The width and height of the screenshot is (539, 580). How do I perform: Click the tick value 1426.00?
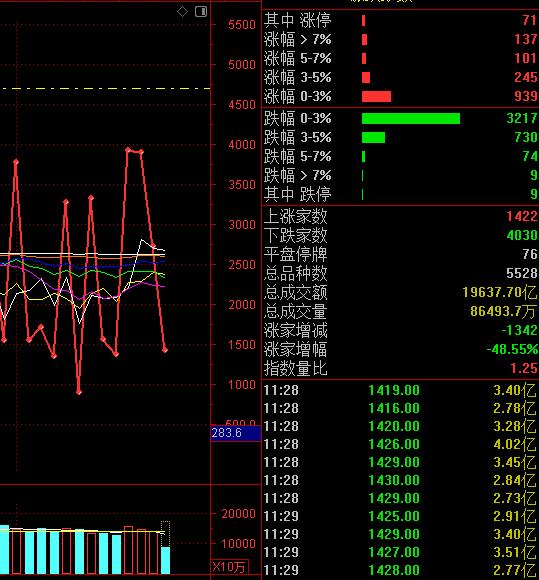[x=394, y=444]
